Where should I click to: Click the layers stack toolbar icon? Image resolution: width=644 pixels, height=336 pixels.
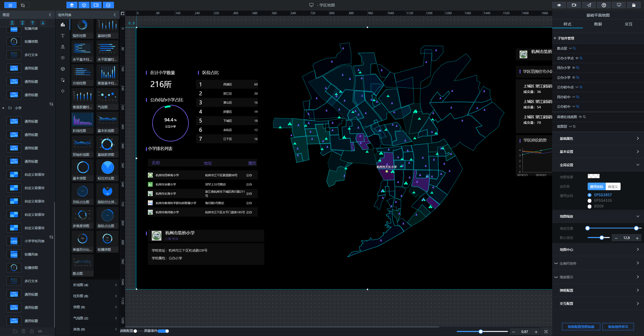72,5
